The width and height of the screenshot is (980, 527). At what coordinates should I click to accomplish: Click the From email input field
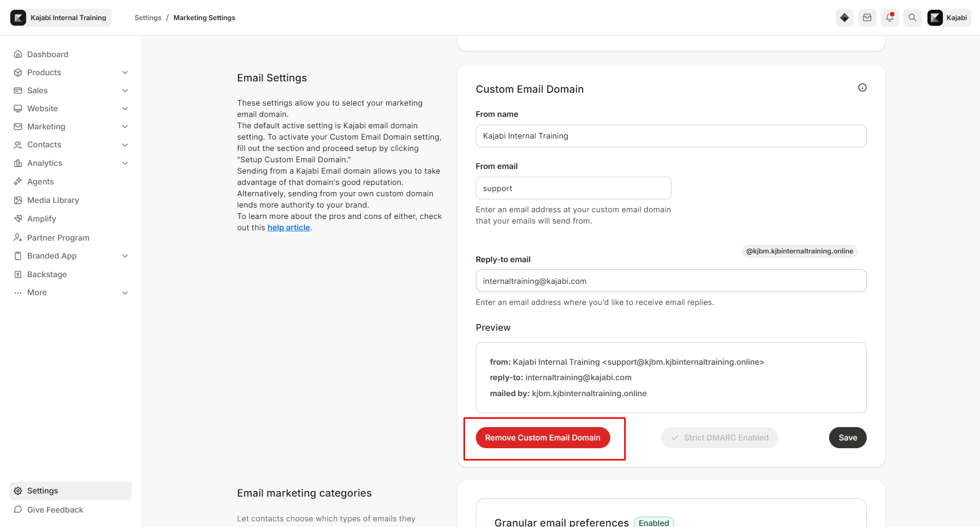click(573, 188)
